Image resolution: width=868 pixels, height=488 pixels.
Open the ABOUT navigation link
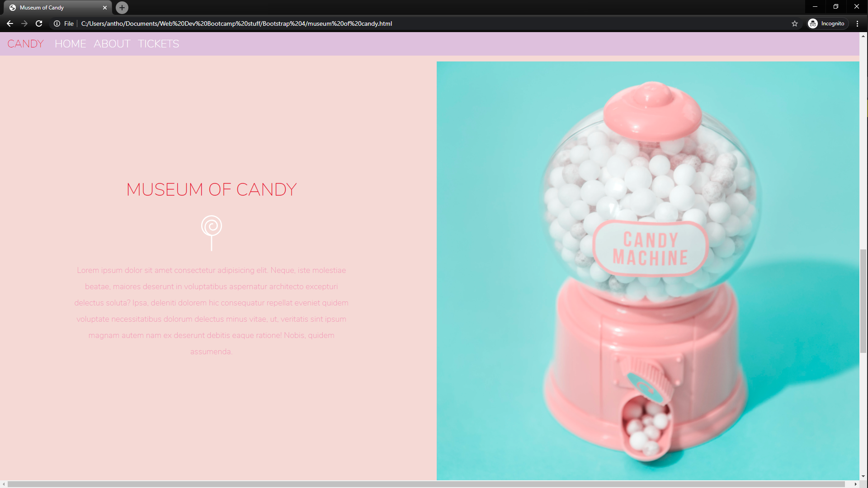pos(112,43)
